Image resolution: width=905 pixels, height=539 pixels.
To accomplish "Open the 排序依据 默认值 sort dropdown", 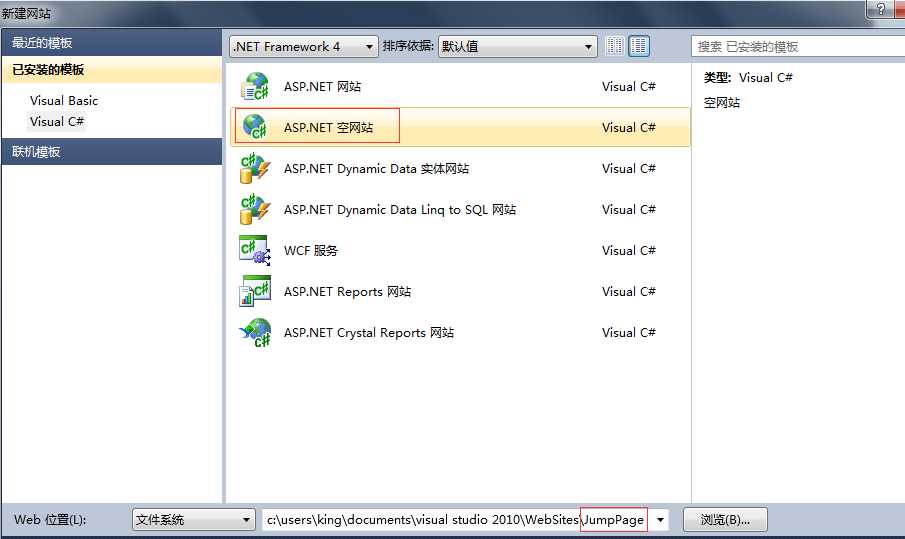I will [x=518, y=47].
